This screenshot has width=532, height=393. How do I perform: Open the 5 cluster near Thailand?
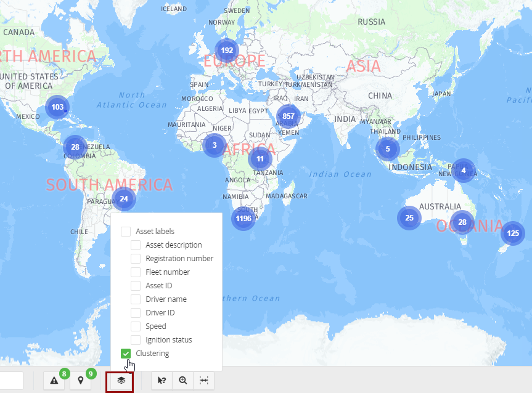[388, 149]
